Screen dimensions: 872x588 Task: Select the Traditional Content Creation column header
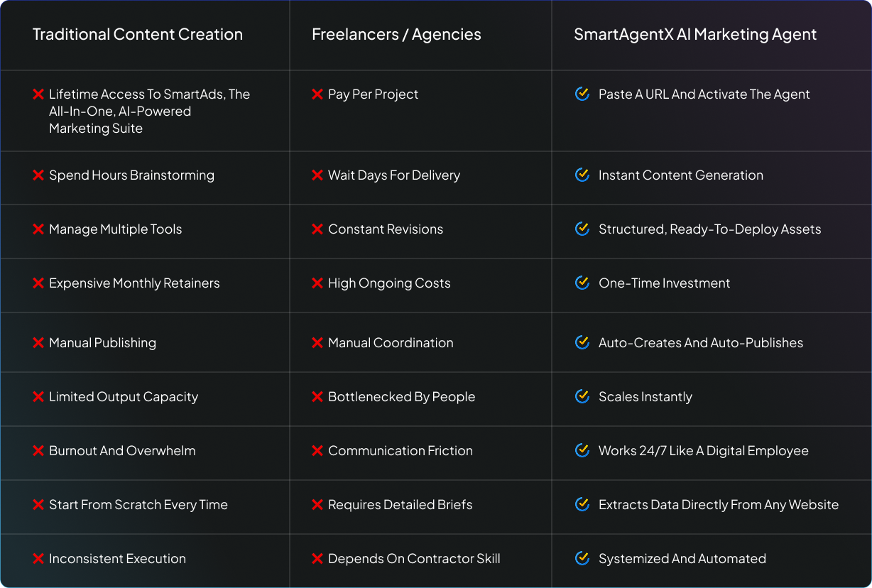(138, 34)
